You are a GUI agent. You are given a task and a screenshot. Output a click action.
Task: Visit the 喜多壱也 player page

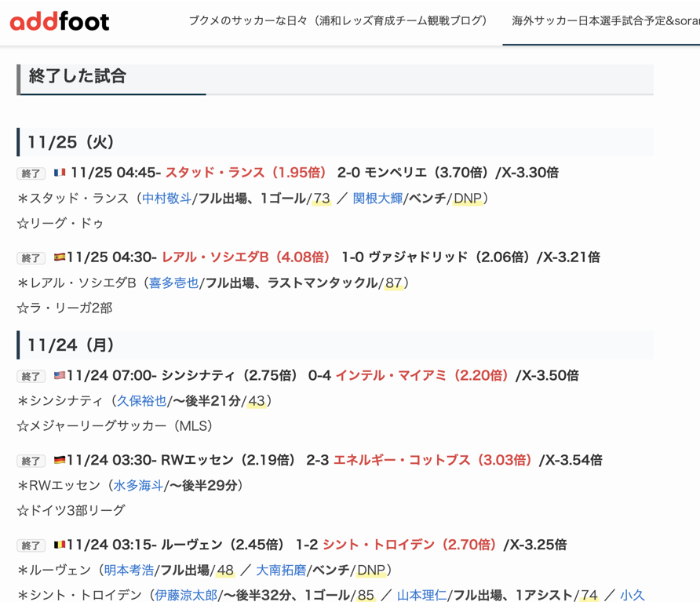coord(173,283)
